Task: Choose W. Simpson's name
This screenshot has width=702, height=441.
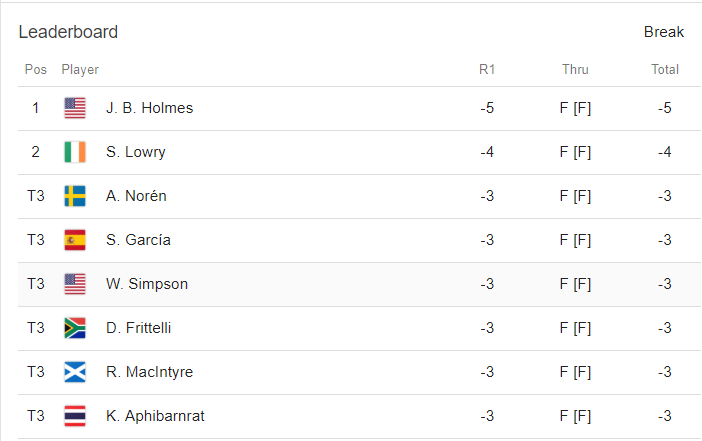Action: [147, 284]
